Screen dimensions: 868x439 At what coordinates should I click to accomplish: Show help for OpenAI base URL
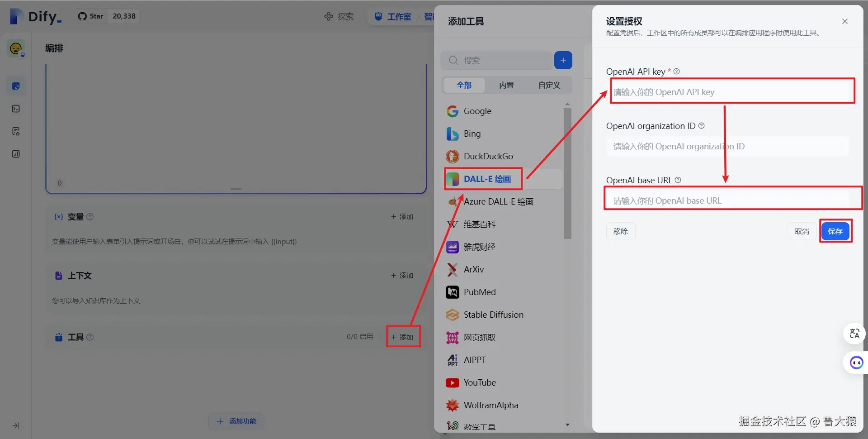click(x=678, y=180)
